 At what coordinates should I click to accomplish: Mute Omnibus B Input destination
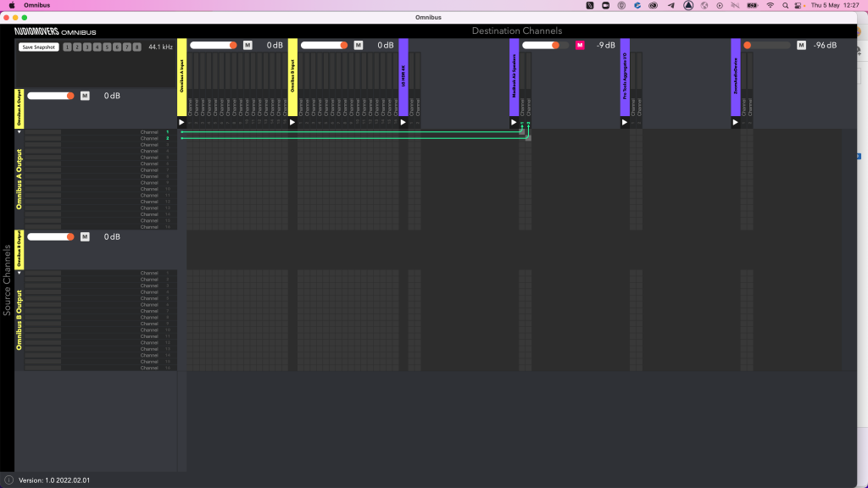pyautogui.click(x=359, y=46)
